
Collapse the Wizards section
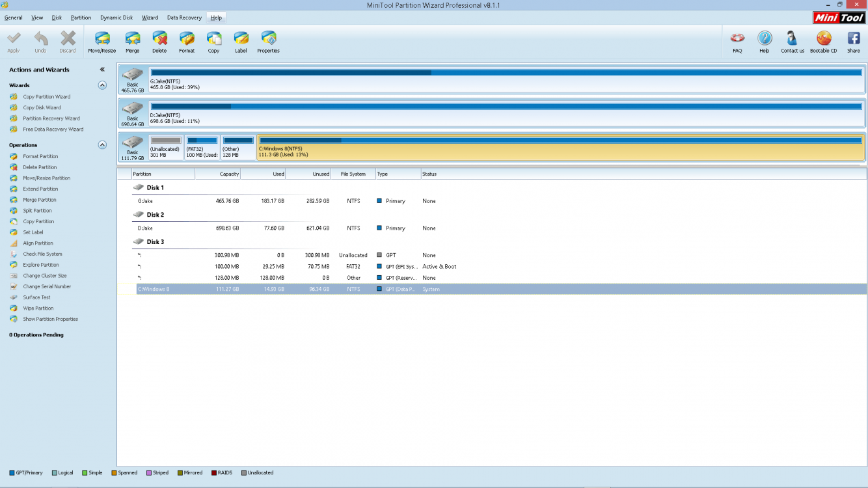tap(102, 85)
